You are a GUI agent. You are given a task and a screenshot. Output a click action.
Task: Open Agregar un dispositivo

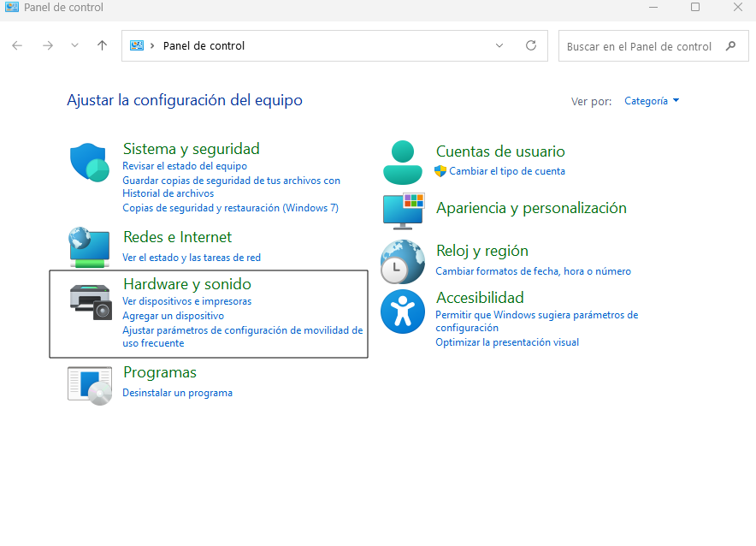tap(176, 315)
